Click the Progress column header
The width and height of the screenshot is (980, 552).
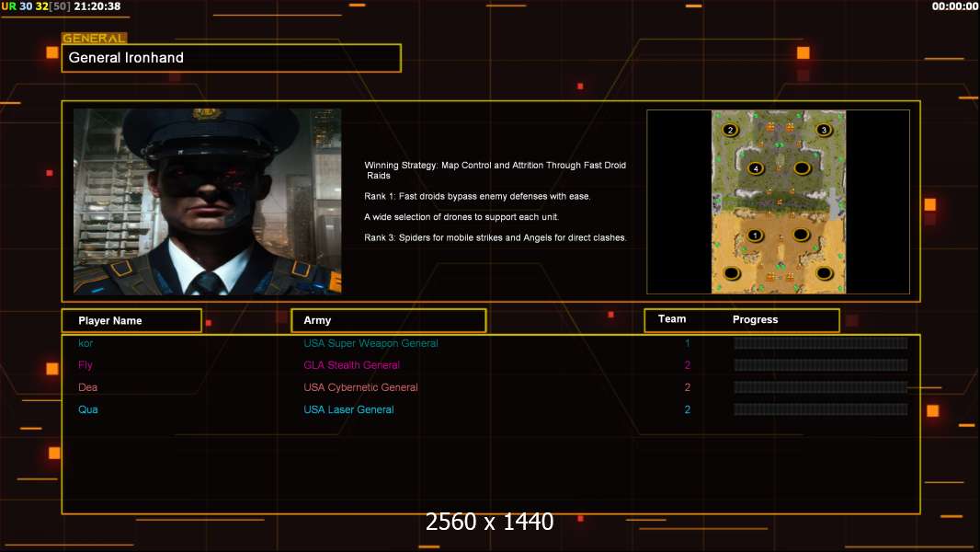tap(755, 319)
